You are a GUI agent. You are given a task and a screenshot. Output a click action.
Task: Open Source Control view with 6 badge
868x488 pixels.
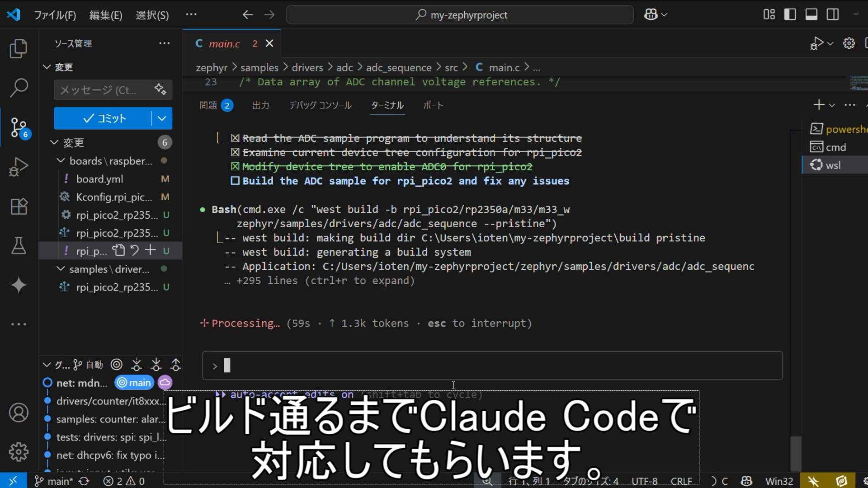[19, 128]
